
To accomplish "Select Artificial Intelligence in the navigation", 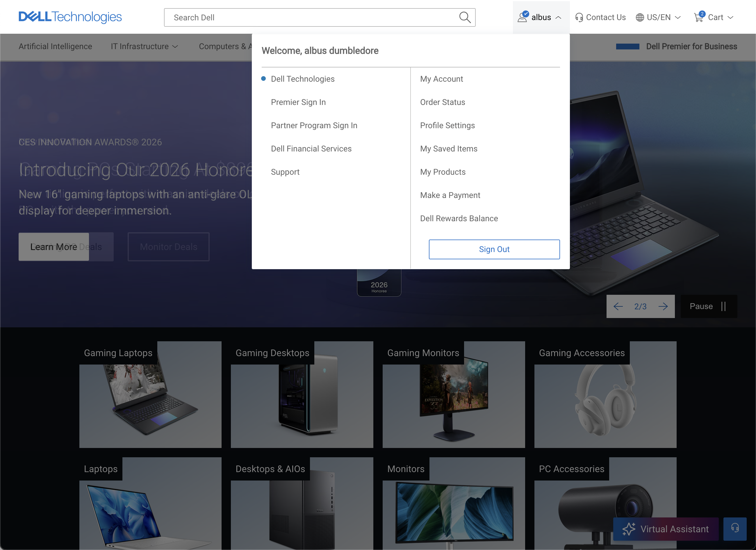I will coord(55,46).
